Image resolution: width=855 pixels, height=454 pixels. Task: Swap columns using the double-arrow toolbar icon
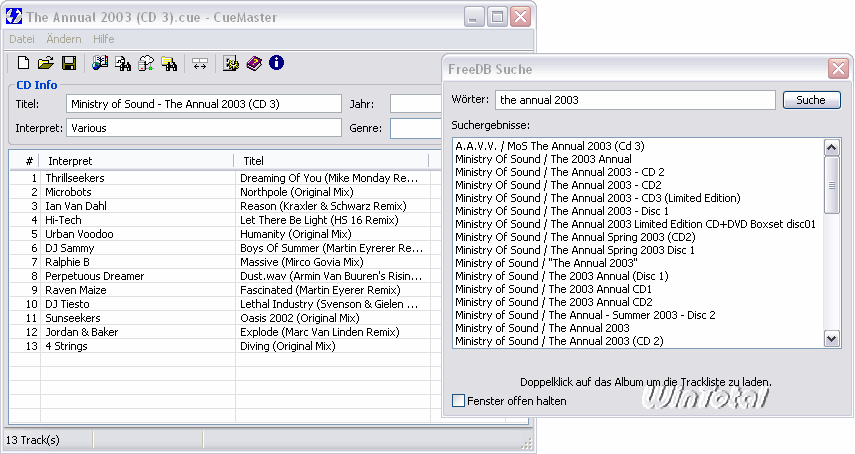(200, 64)
